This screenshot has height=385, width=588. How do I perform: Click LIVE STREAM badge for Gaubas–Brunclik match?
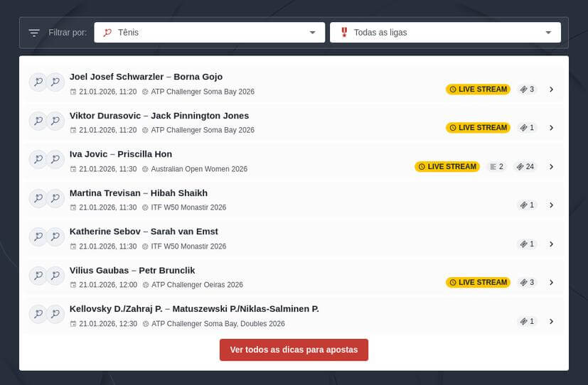tap(478, 283)
